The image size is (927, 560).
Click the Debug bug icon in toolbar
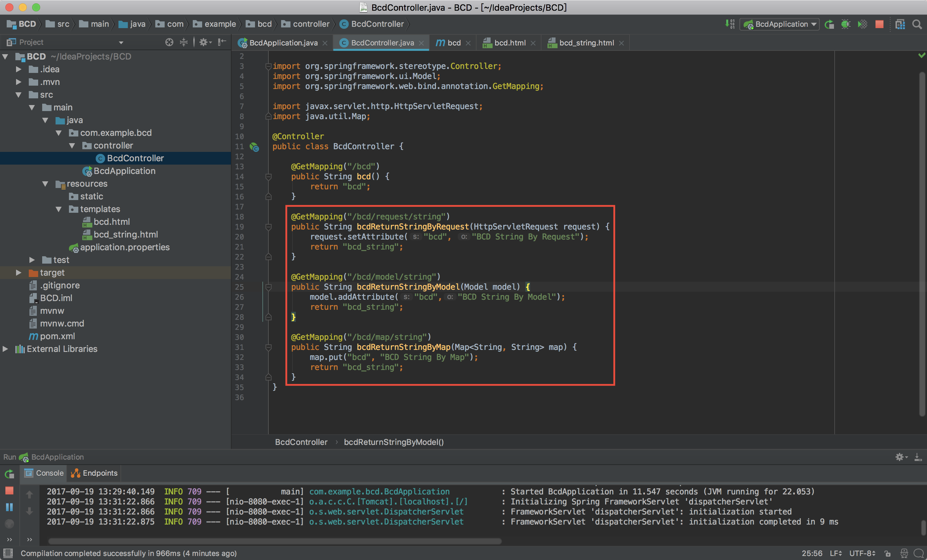point(846,24)
